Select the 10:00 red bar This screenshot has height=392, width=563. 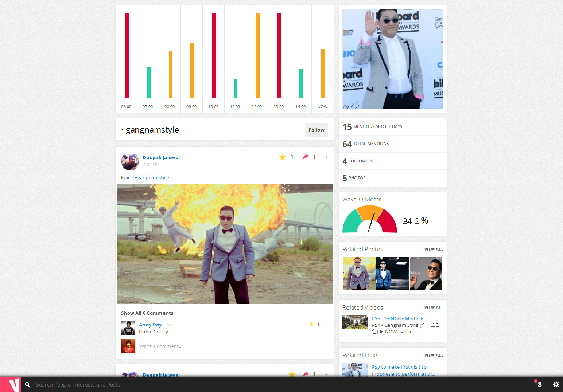pyautogui.click(x=214, y=55)
